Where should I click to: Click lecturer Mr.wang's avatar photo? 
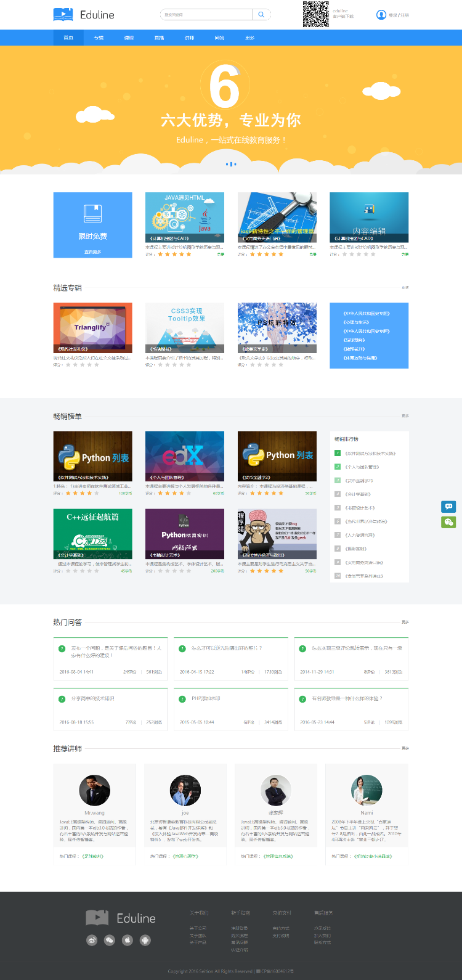(94, 790)
